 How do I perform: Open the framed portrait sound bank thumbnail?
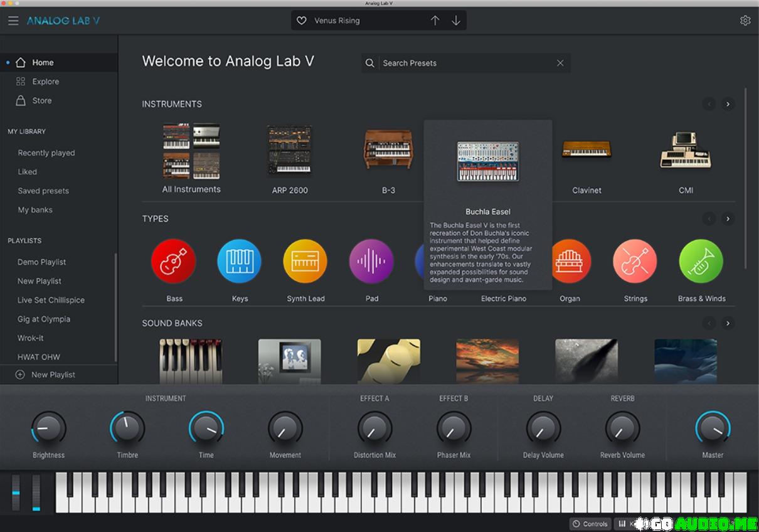coord(290,361)
